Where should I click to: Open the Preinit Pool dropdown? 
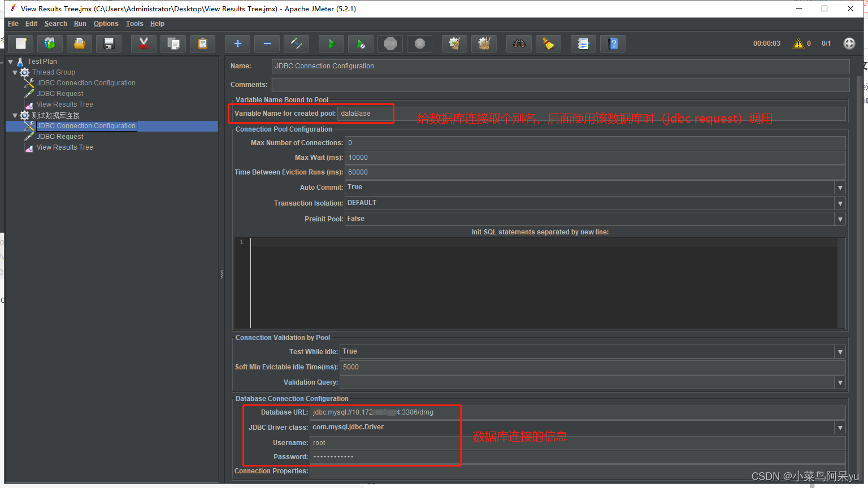[x=840, y=219]
